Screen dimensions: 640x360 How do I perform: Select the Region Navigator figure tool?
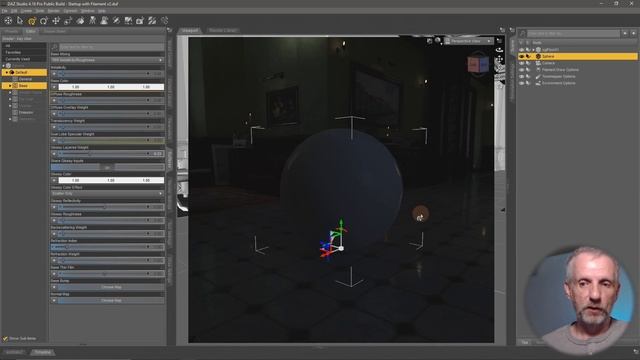92,20
